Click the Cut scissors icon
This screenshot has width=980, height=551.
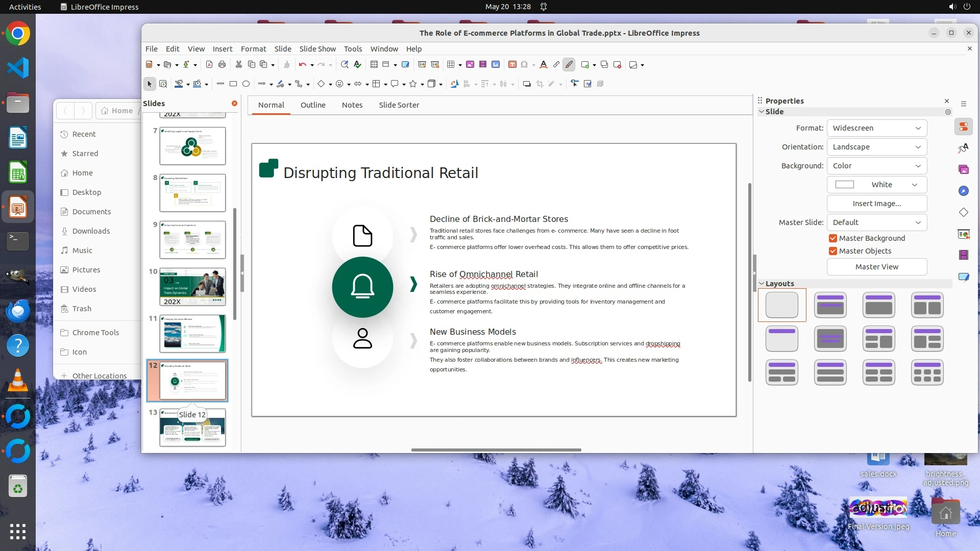(238, 65)
